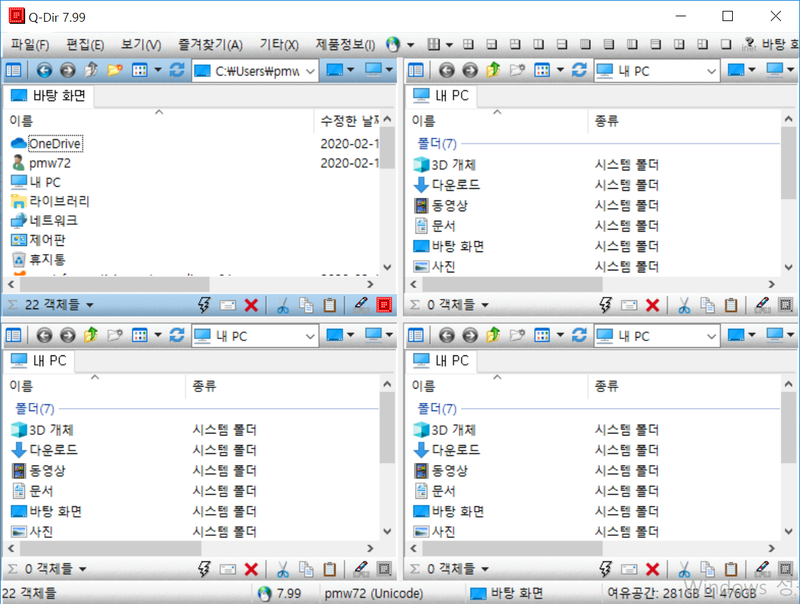Switch to the single-pane layout icon
This screenshot has height=604, width=800.
pos(726,44)
